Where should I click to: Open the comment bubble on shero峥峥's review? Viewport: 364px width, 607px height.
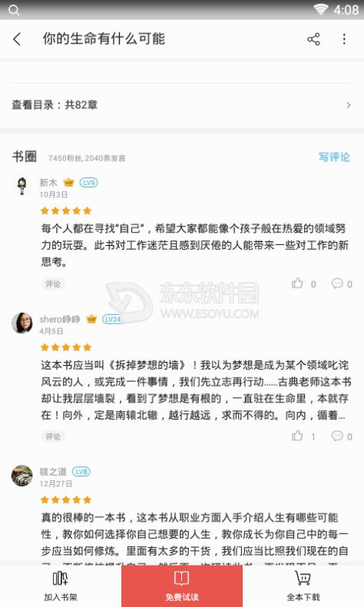pos(337,436)
